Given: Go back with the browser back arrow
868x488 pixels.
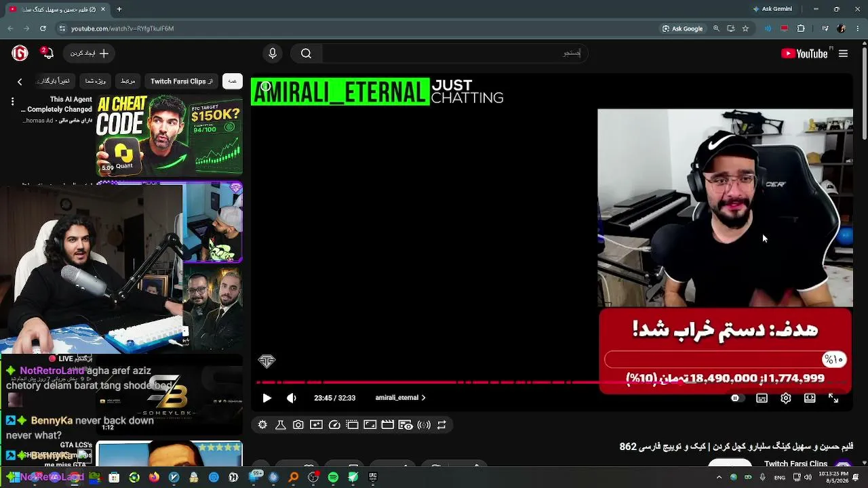Looking at the screenshot, I should (10, 28).
